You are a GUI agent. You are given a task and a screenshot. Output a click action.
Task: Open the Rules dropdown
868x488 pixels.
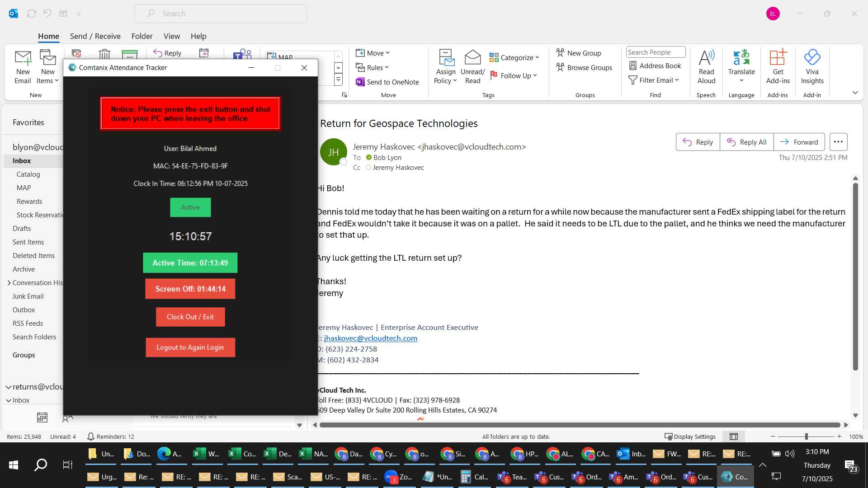tap(372, 67)
